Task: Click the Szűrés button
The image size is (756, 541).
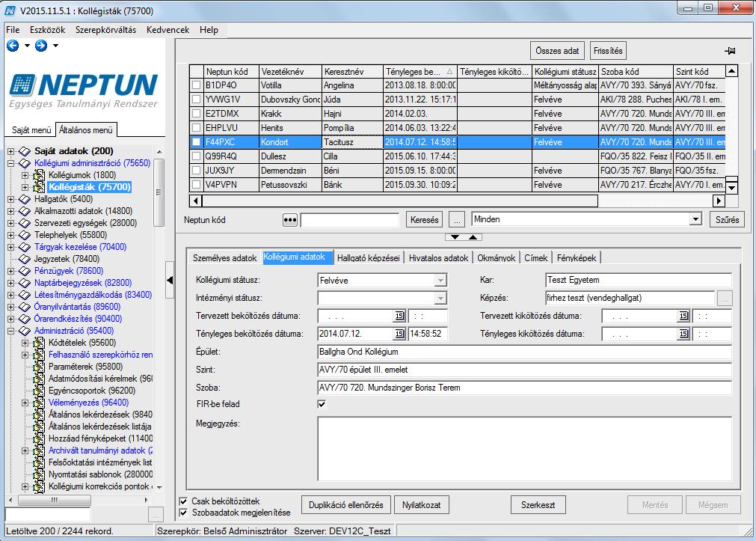Action: pos(727,220)
